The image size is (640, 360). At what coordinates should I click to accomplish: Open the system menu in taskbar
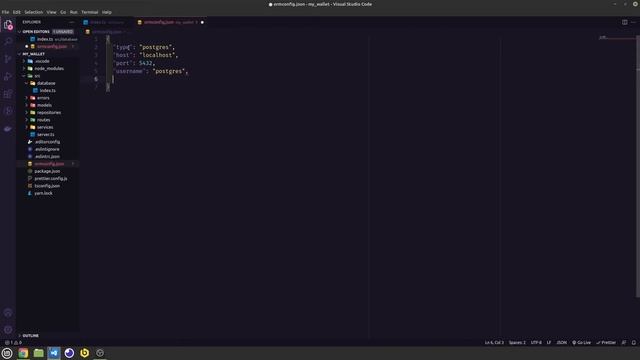coord(7,353)
